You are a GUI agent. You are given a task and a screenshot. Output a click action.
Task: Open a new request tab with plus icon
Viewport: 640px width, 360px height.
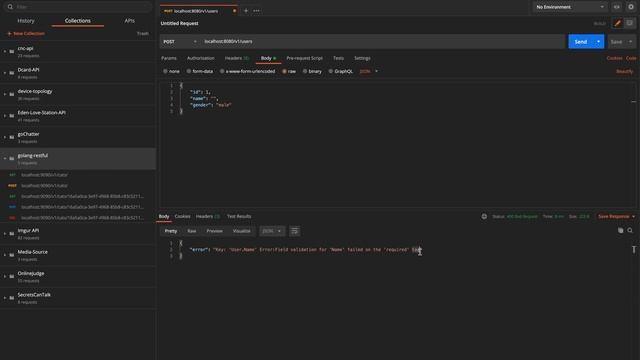pos(246,11)
